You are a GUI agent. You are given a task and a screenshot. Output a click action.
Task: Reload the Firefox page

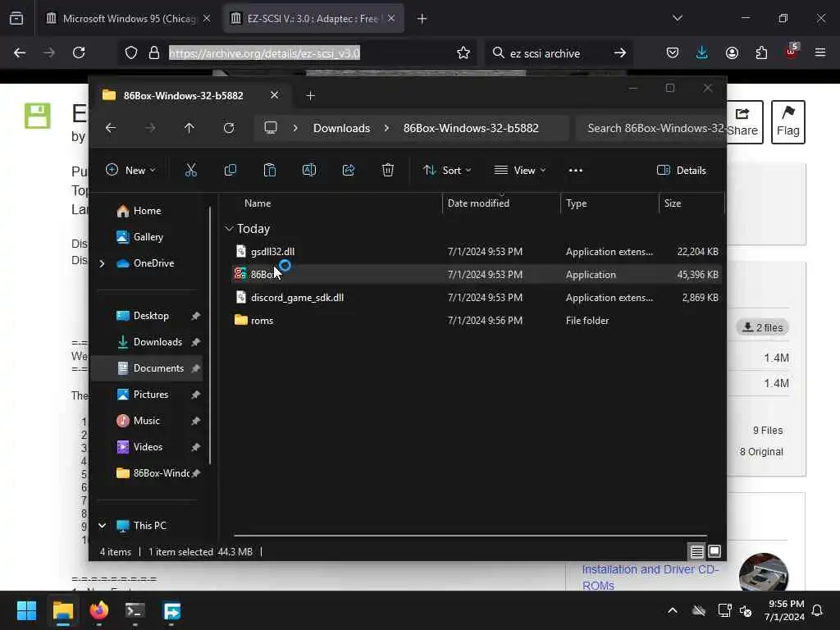(x=79, y=52)
